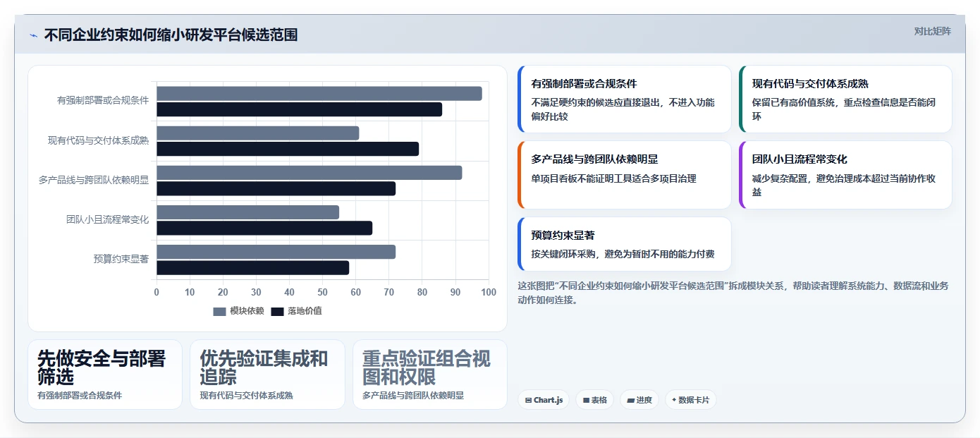Click the gray 模块依赖 bar for 团队小且流程常变化
Viewport: 980px width, 438px height.
pos(247,212)
